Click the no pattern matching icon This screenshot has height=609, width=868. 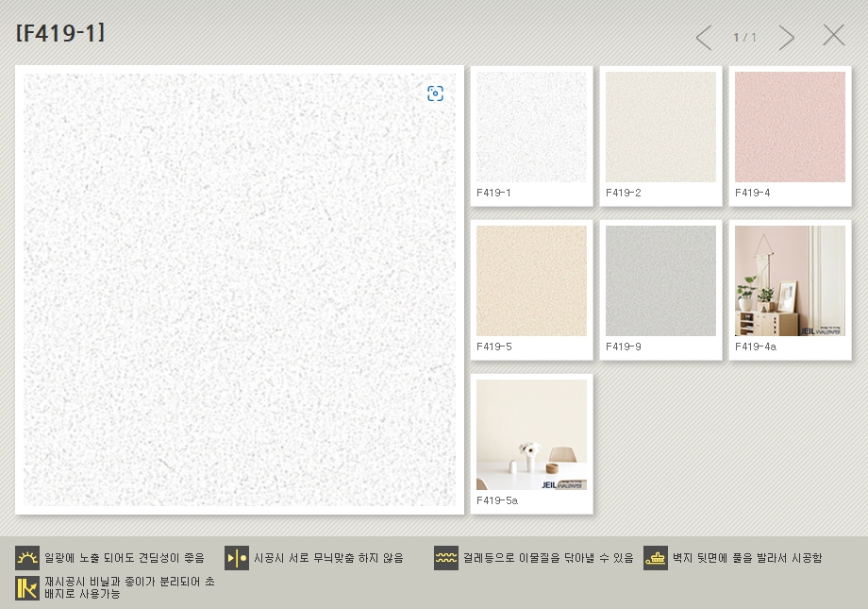237,558
